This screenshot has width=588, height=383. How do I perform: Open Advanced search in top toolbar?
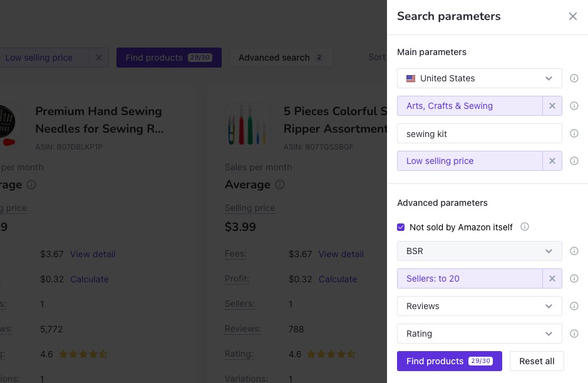281,58
